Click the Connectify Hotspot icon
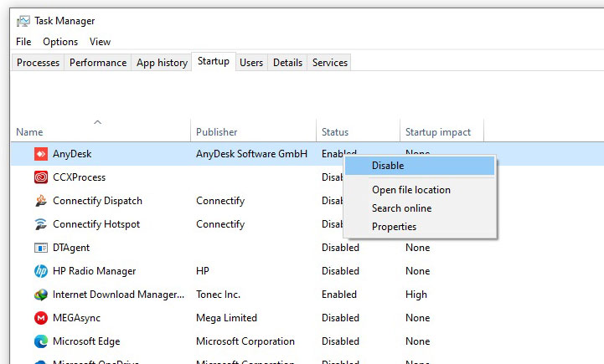 (41, 224)
